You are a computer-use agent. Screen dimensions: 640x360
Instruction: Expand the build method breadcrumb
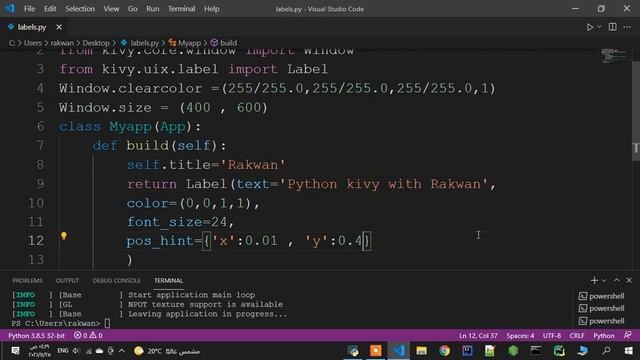pyautogui.click(x=224, y=43)
